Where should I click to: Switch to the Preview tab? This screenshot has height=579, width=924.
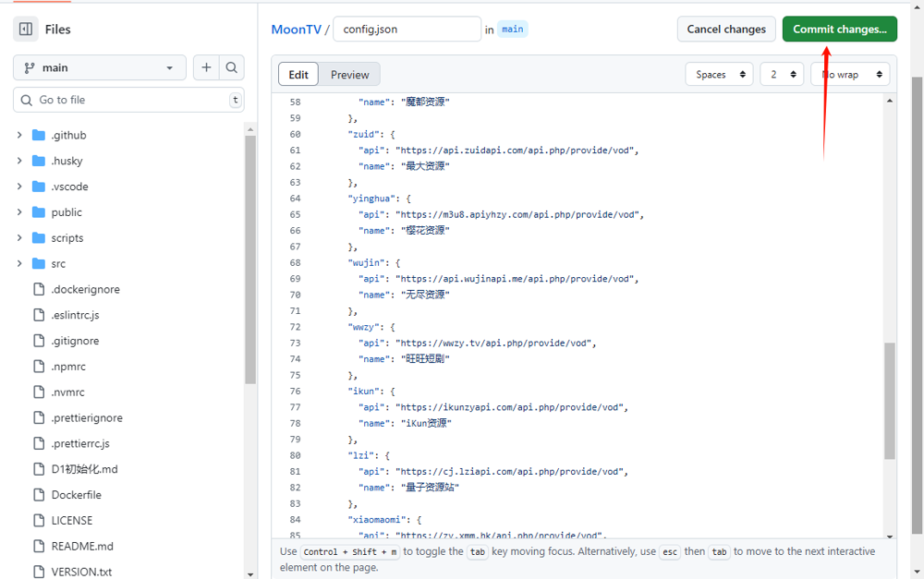click(349, 75)
